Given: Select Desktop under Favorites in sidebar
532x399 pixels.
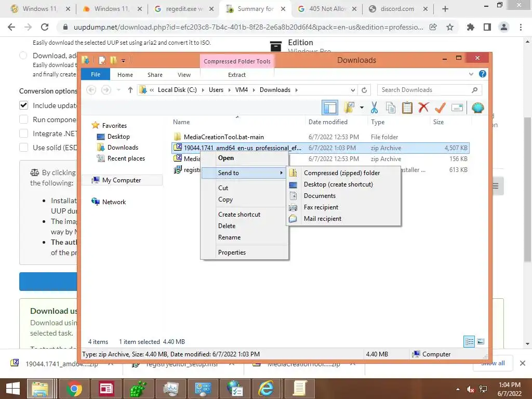Looking at the screenshot, I should 118,137.
